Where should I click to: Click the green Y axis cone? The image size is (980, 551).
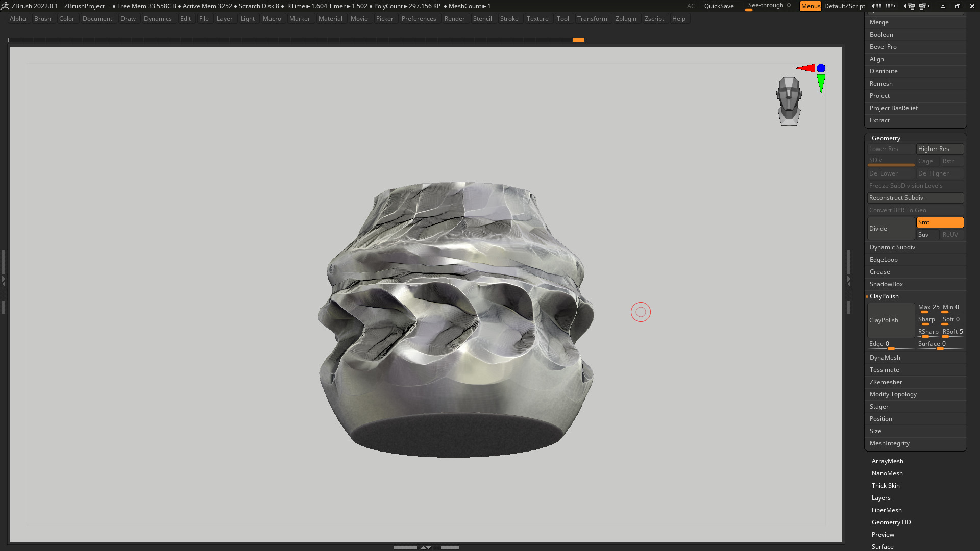(821, 84)
